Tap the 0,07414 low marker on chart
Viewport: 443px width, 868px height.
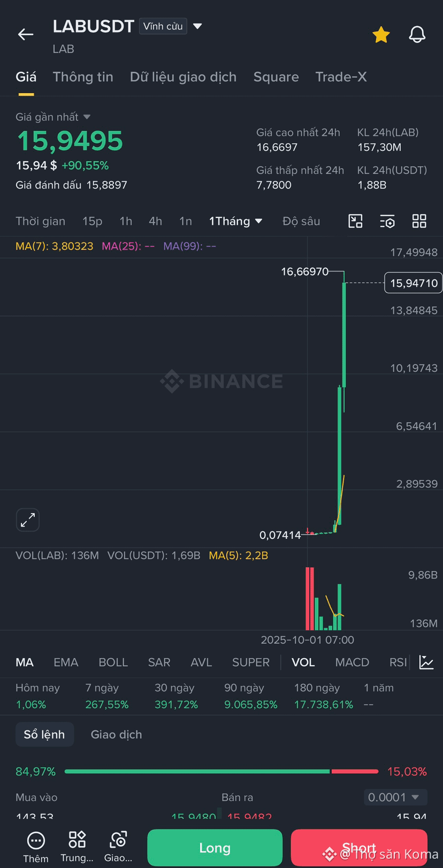coord(280,535)
